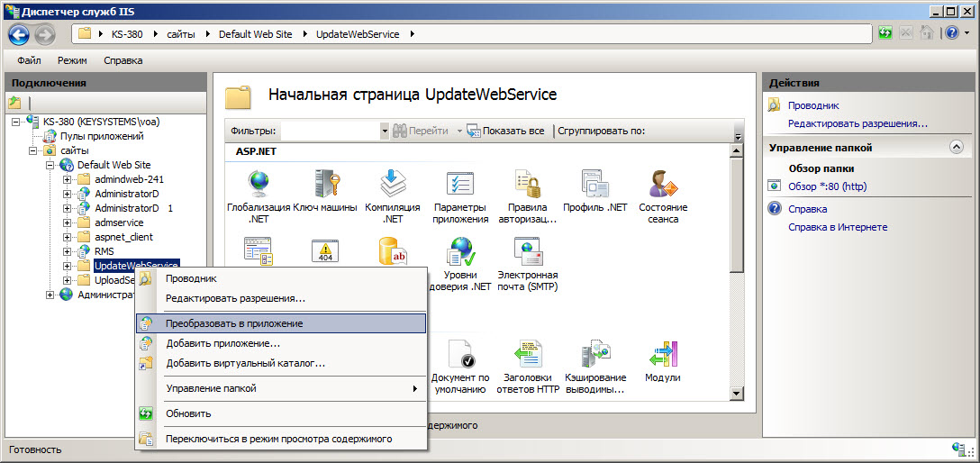980x463 pixels.
Task: Expand the UpdateWebService tree node
Action: click(x=68, y=266)
